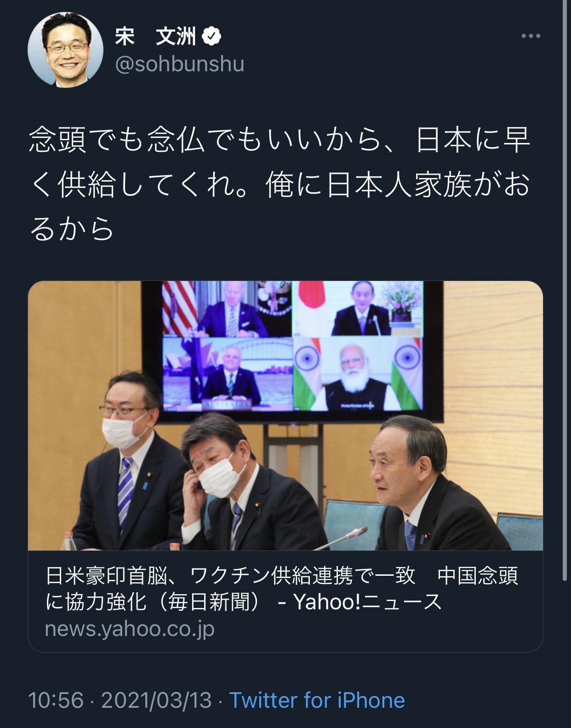Open the Twitter for iPhone source link
The width and height of the screenshot is (571, 728).
click(x=317, y=700)
